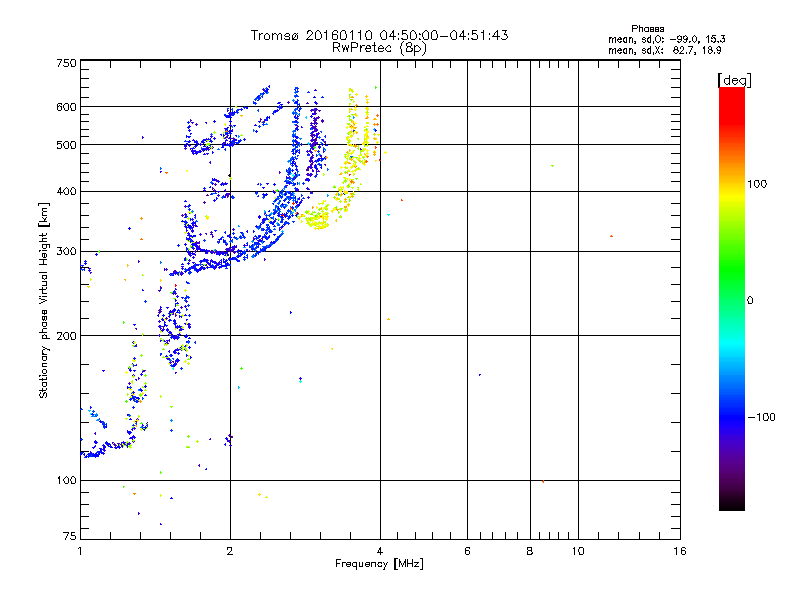Click the y-axis tick label "400"
Image resolution: width=800 pixels, height=600 pixels.
[66, 191]
